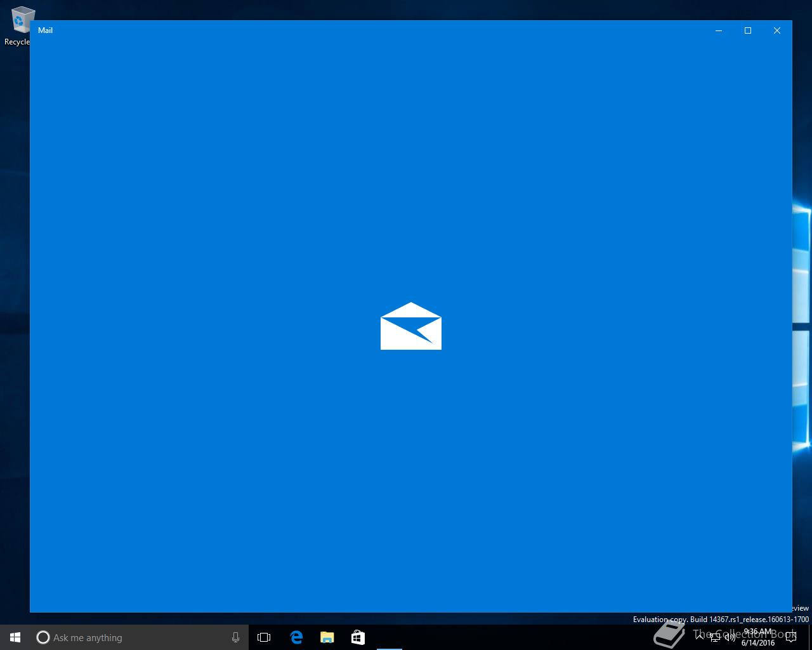Click the volume speaker tray icon
Viewport: 812px width, 650px height.
point(730,637)
